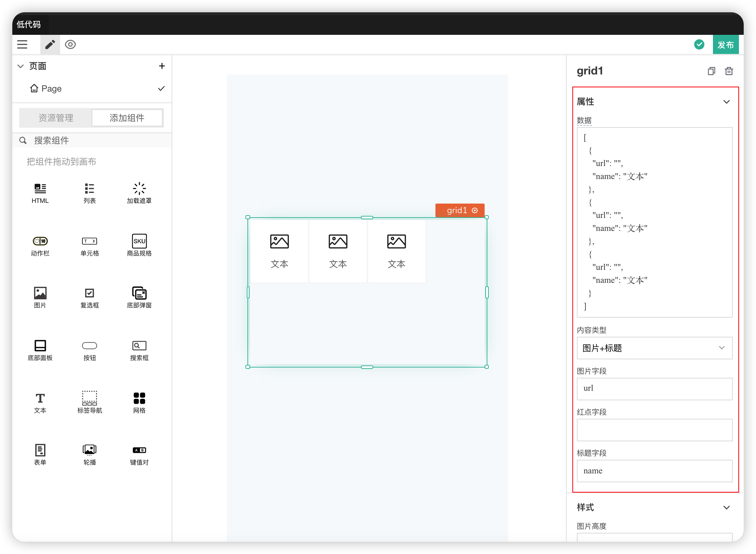Screen dimensions: 756x554
Task: Pick the 商品规格 SKU component icon
Action: tap(139, 241)
